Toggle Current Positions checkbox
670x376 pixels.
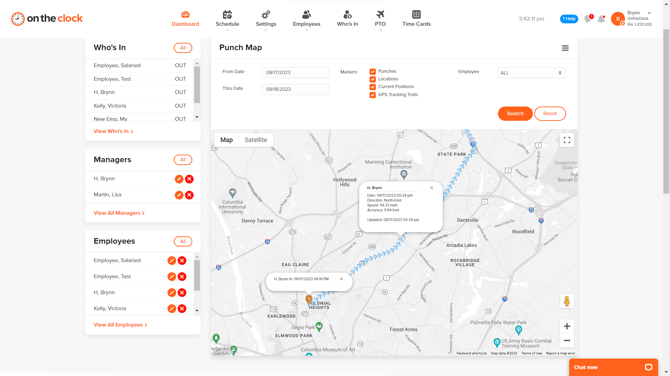tap(373, 87)
